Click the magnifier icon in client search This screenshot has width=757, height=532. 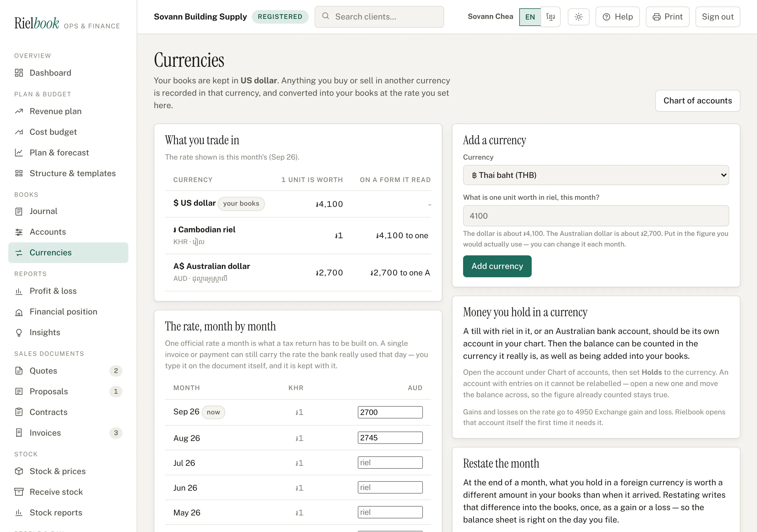pos(325,16)
